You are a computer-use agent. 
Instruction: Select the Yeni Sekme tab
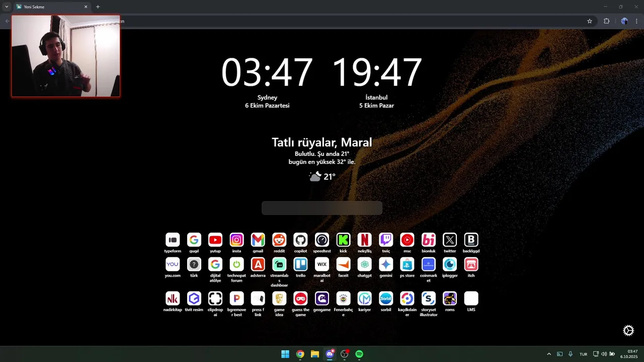(51, 7)
